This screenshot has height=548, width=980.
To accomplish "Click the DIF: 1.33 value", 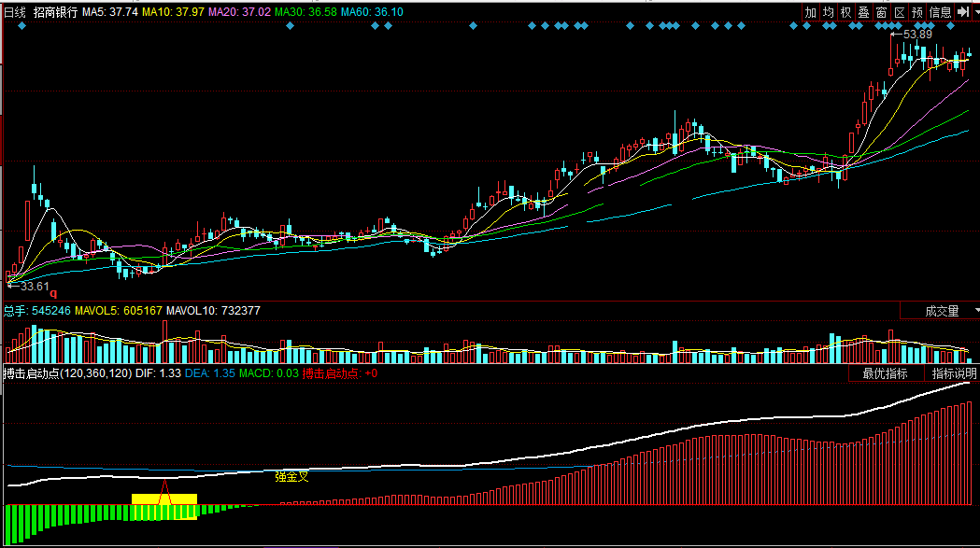I will coord(158,373).
